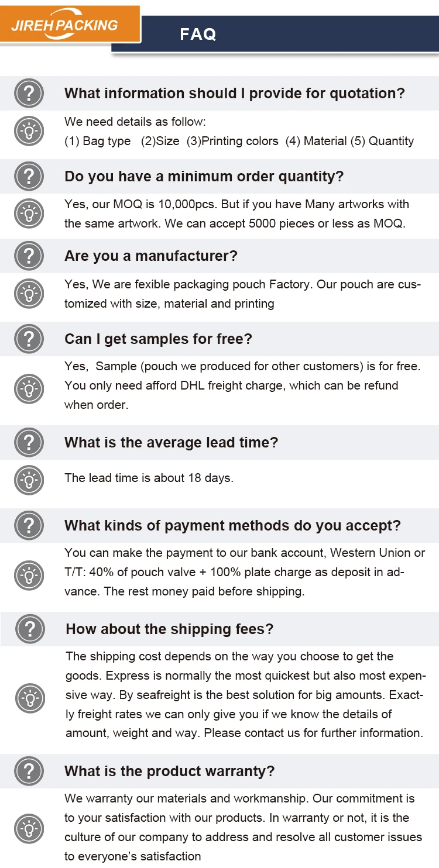
Task: Click the question mark icon beside minimum order question
Action: [x=29, y=176]
